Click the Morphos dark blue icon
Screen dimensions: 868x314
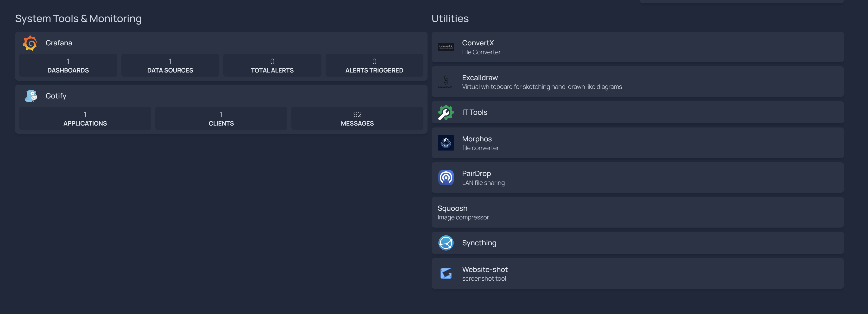pyautogui.click(x=446, y=143)
